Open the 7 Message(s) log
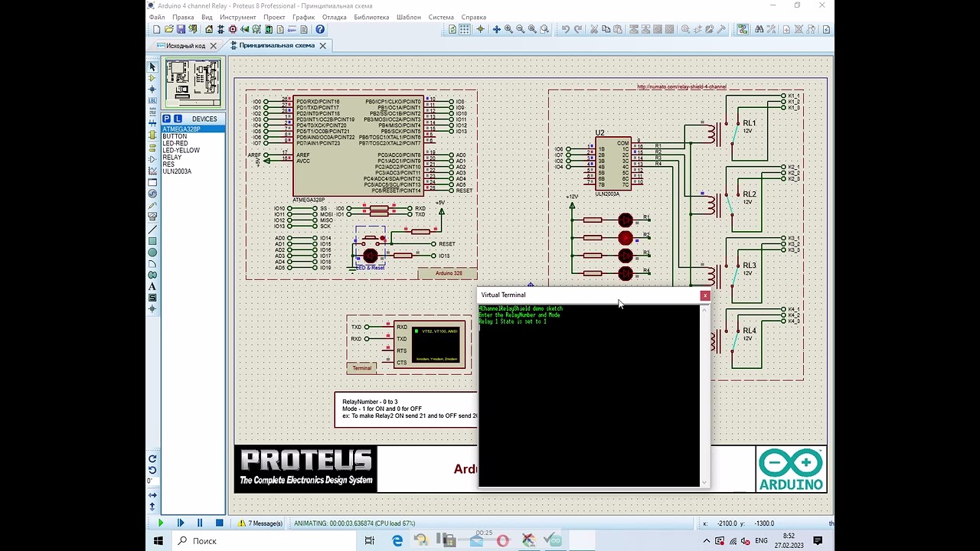 tap(260, 523)
